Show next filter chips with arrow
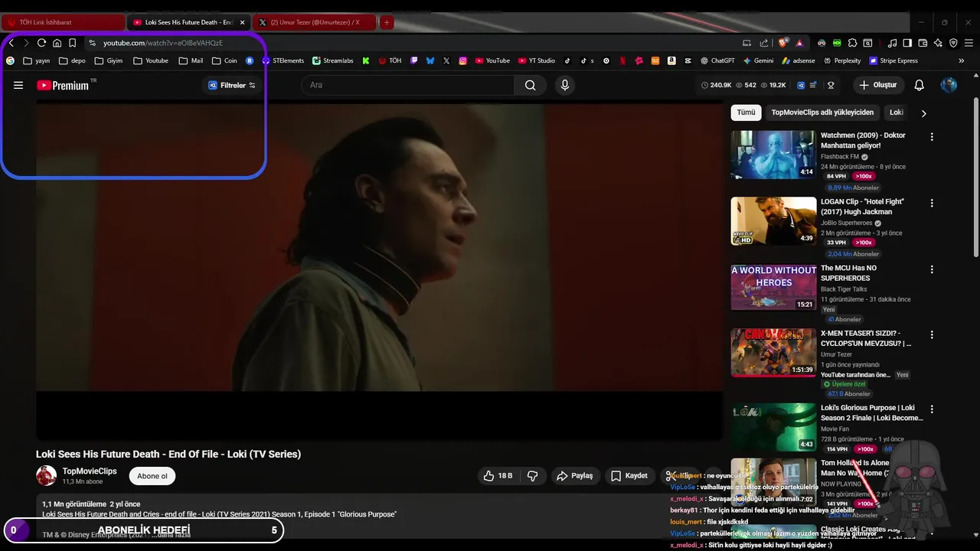This screenshot has height=551, width=980. [x=923, y=113]
